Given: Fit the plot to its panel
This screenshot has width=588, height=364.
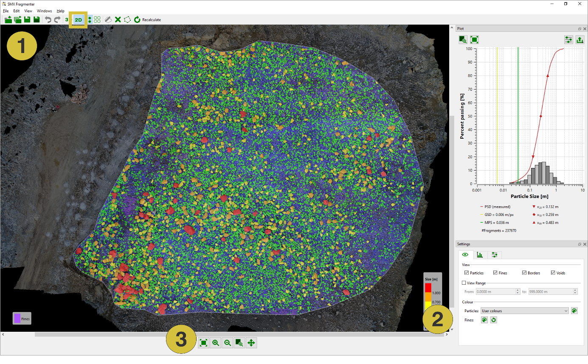Looking at the screenshot, I should point(475,40).
